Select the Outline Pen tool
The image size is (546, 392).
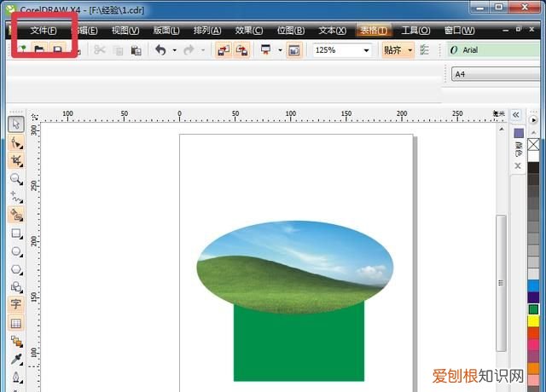click(16, 377)
